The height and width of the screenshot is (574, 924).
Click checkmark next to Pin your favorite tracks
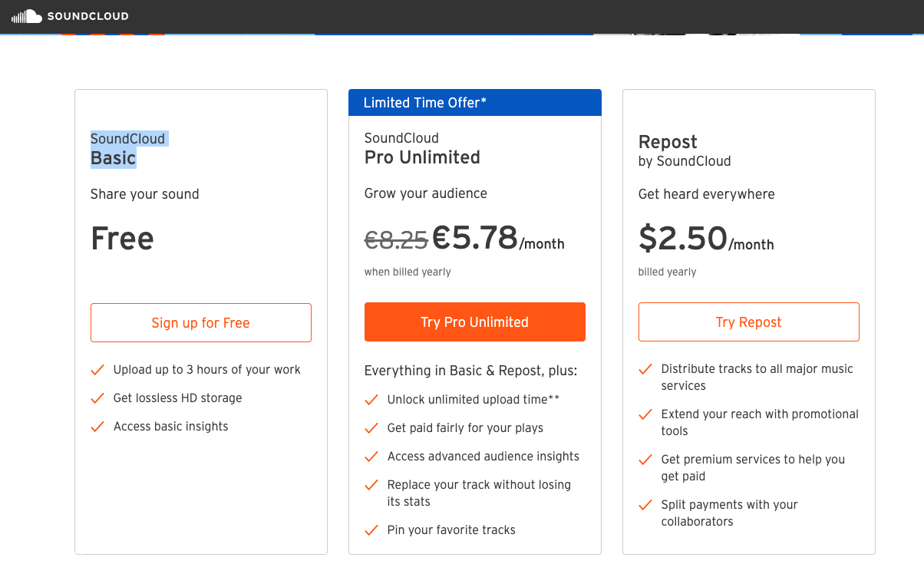coord(371,530)
